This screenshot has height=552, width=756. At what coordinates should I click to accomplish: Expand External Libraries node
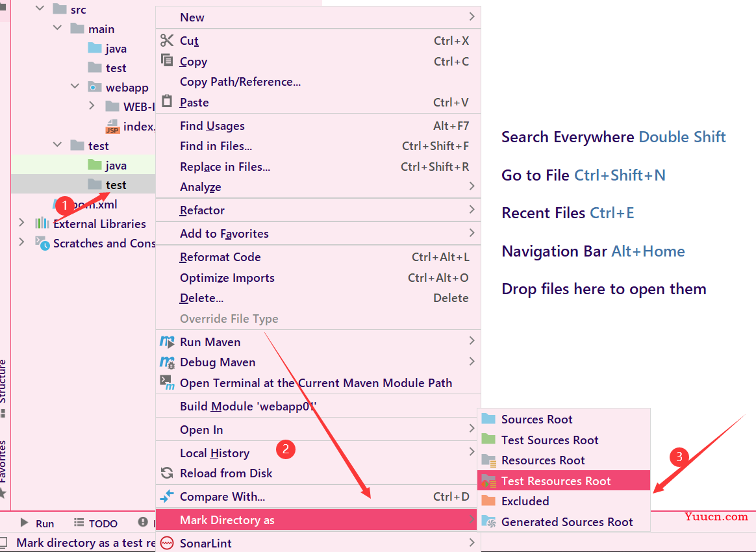(x=21, y=222)
